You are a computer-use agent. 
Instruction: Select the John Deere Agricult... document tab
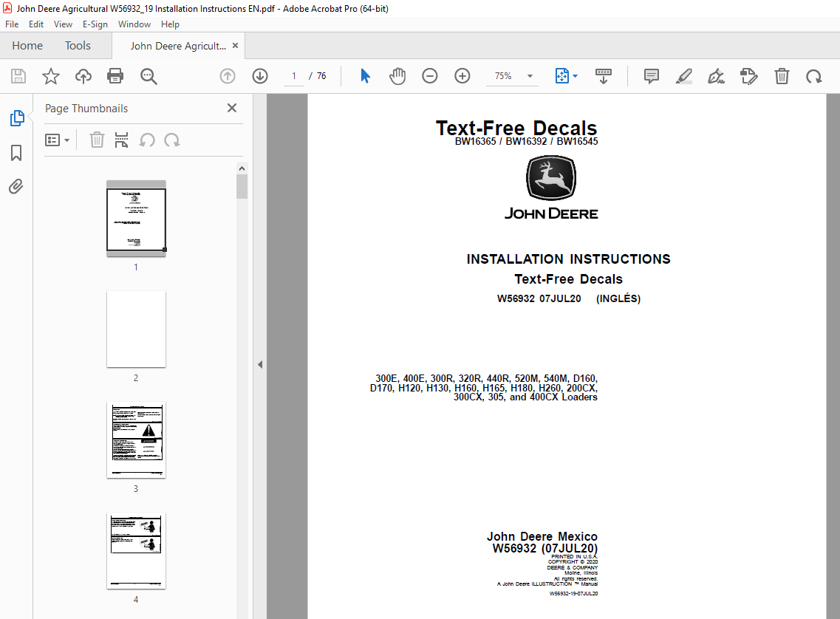[178, 46]
